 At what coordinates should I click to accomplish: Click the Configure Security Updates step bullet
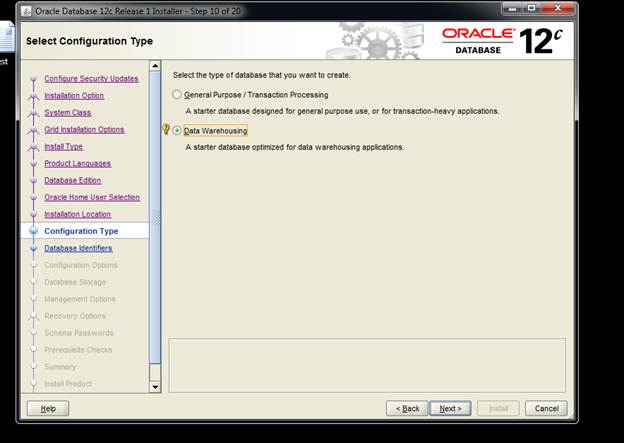[x=33, y=78]
